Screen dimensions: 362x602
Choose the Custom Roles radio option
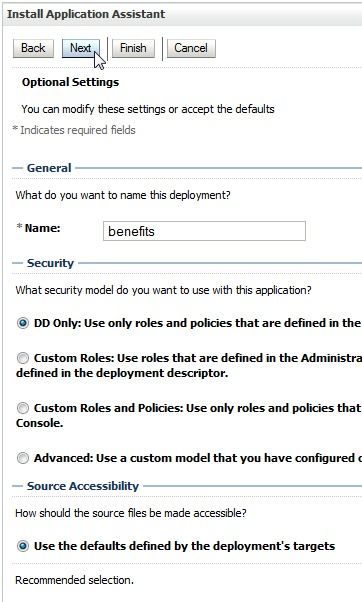(x=23, y=358)
